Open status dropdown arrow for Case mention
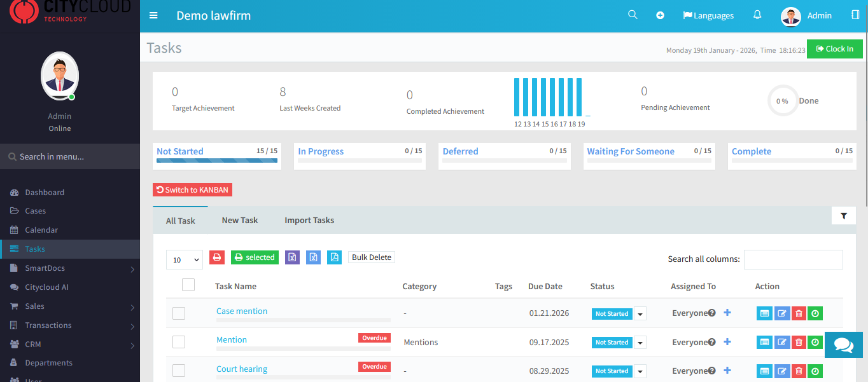Image resolution: width=868 pixels, height=382 pixels. pos(640,314)
